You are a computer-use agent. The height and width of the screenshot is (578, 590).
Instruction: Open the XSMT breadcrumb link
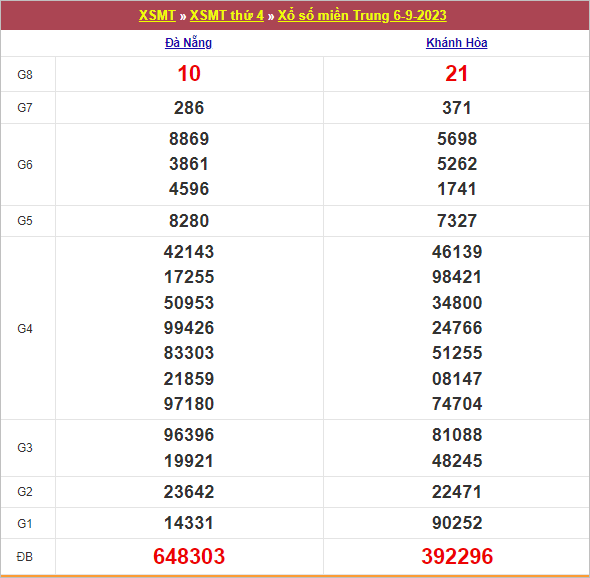point(157,15)
